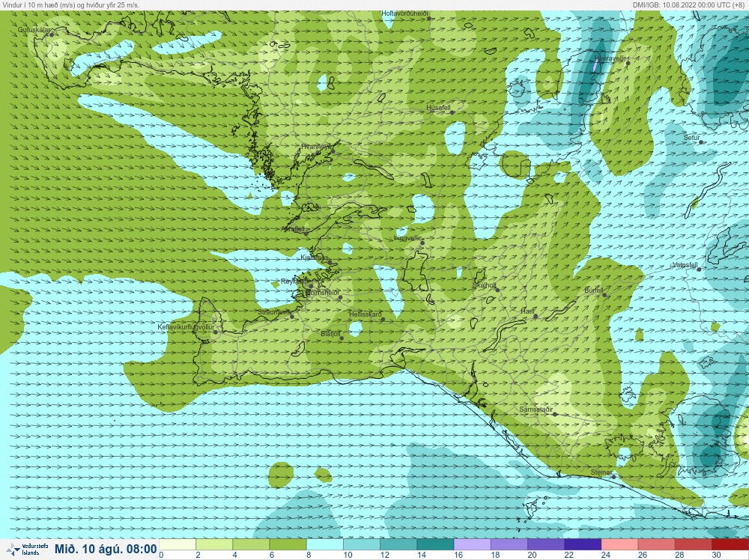Select the Bláfjöll station label
The height and width of the screenshot is (560, 749).
coord(330,334)
